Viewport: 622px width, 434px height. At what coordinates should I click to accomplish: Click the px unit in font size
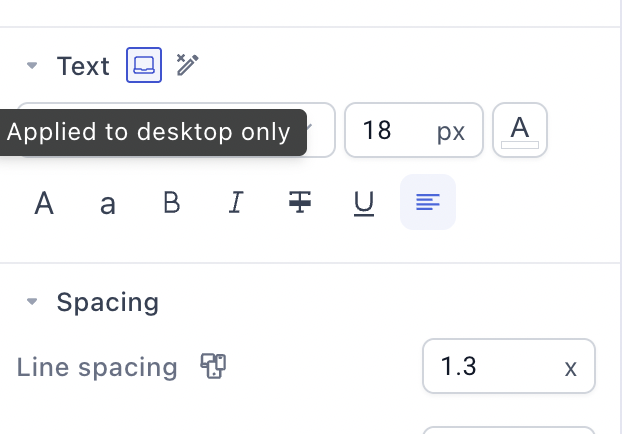click(451, 131)
